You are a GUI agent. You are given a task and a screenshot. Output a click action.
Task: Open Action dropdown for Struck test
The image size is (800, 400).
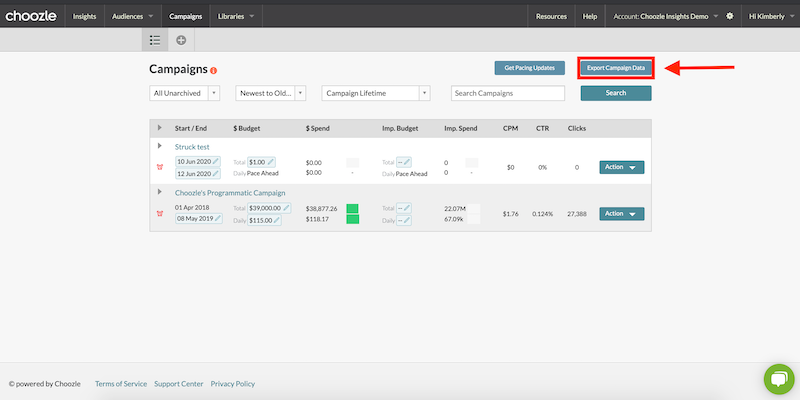tap(621, 167)
